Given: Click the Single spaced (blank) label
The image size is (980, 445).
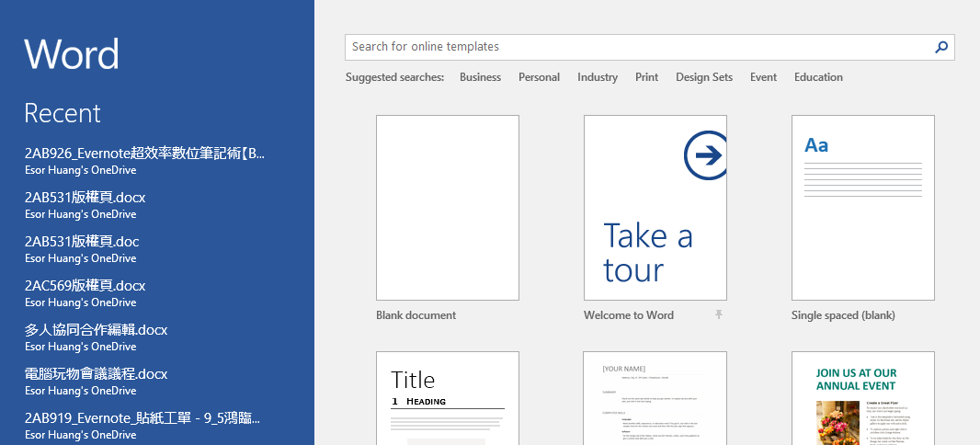Looking at the screenshot, I should pyautogui.click(x=843, y=315).
